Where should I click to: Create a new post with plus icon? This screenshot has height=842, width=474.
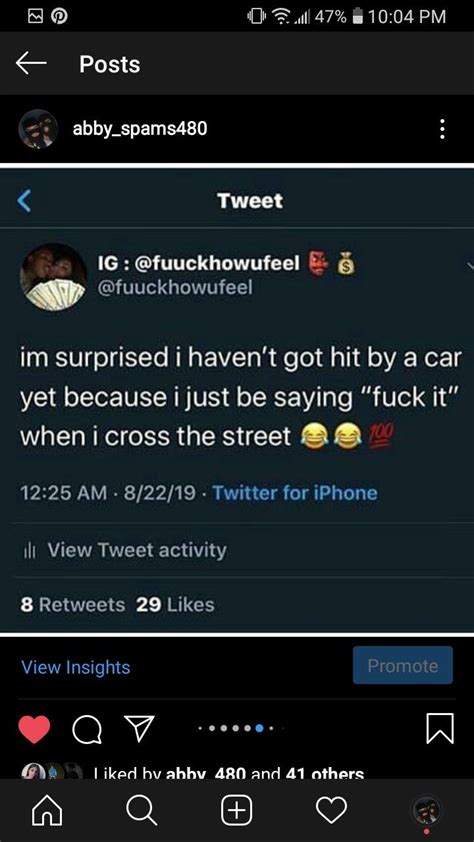coord(237,810)
